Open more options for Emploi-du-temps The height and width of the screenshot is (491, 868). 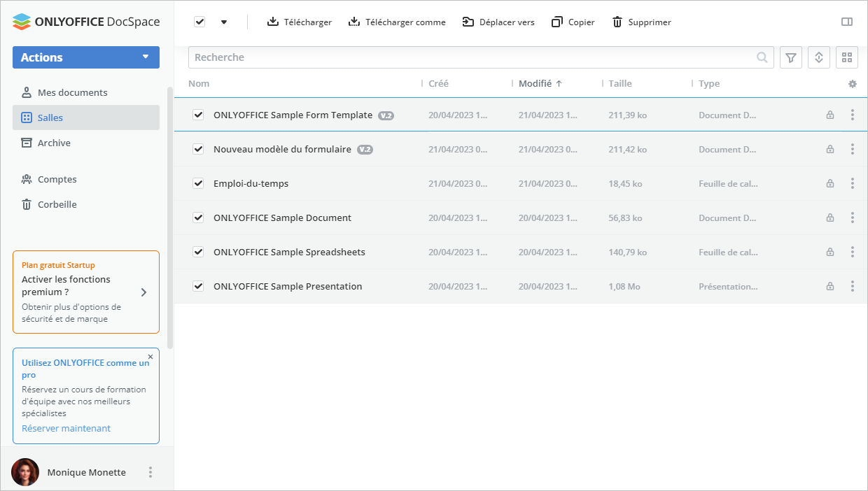tap(852, 183)
